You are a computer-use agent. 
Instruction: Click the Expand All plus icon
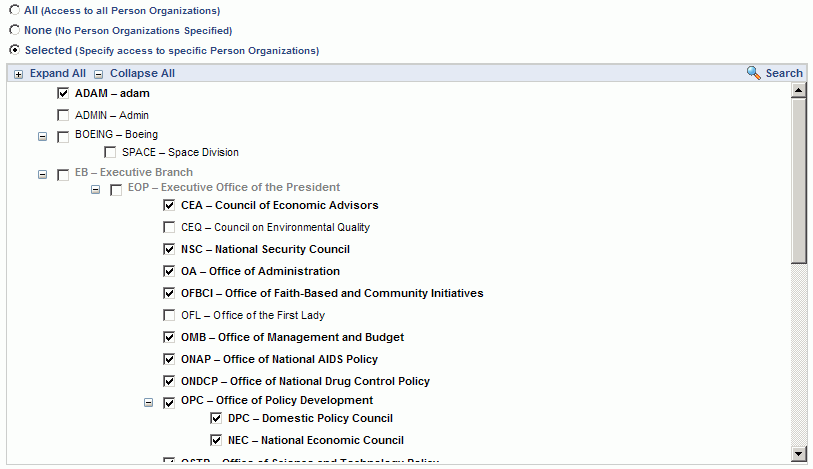(18, 74)
